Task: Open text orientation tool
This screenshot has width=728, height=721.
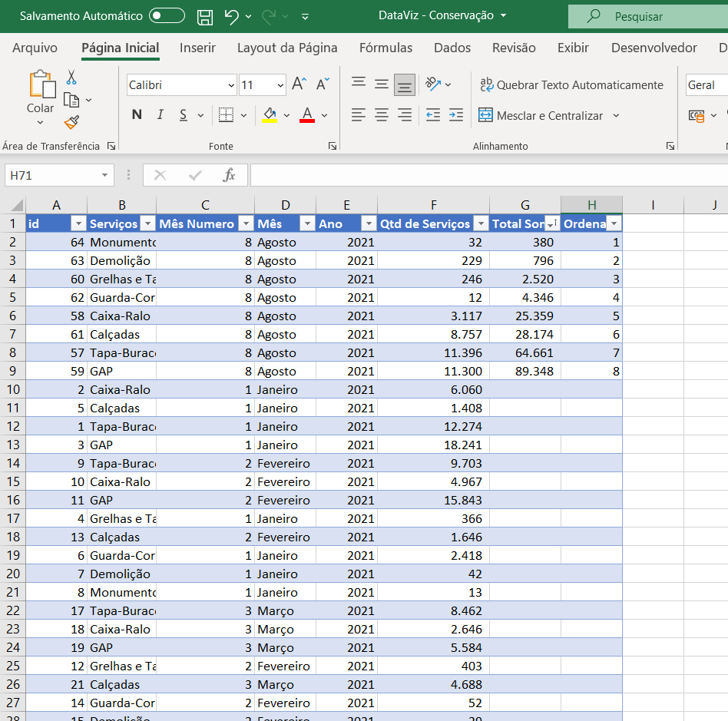Action: point(432,84)
